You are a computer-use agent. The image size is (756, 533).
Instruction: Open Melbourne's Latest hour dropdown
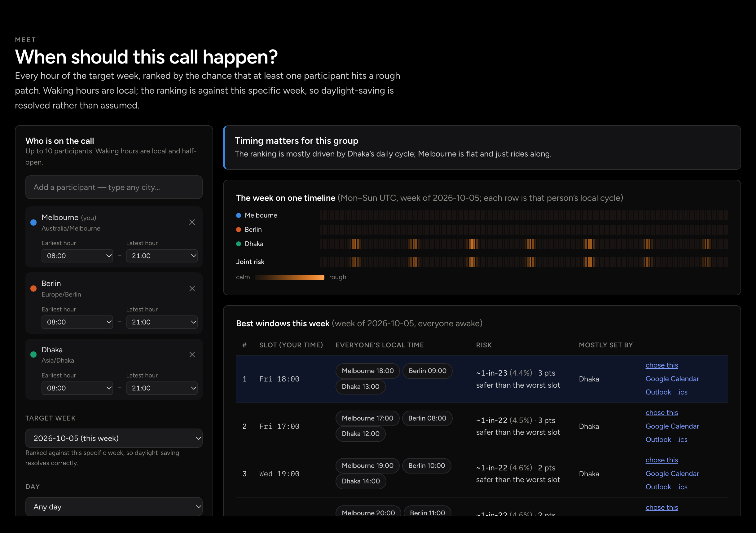click(x=162, y=256)
